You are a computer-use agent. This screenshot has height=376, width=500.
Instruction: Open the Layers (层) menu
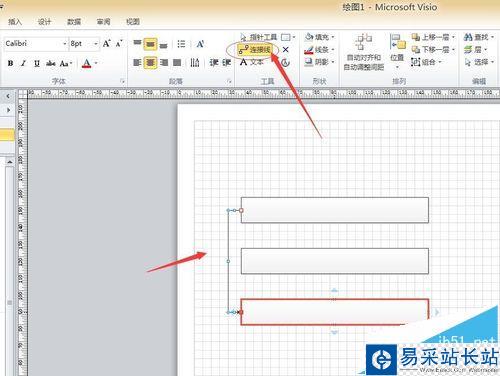(476, 50)
